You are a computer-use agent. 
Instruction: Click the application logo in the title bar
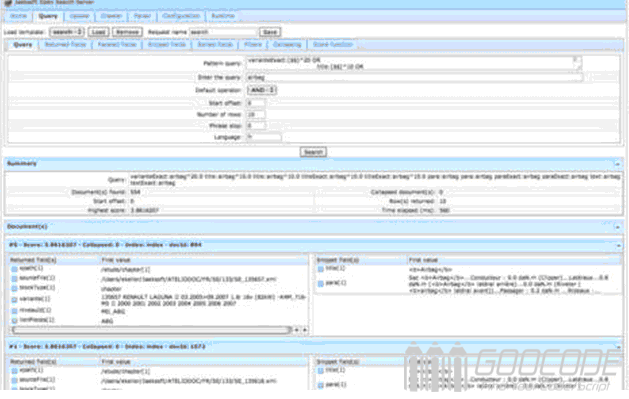[x=8, y=3]
